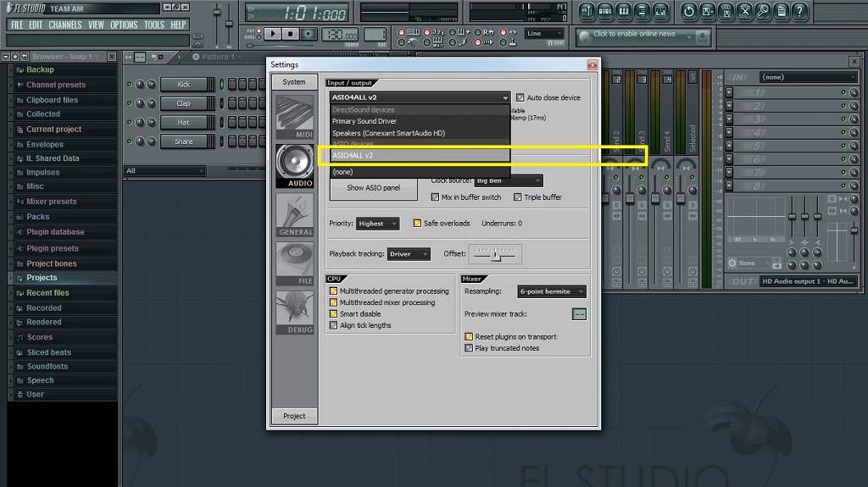
Task: Toggle Reset plugins on transport checkbox
Action: point(468,336)
